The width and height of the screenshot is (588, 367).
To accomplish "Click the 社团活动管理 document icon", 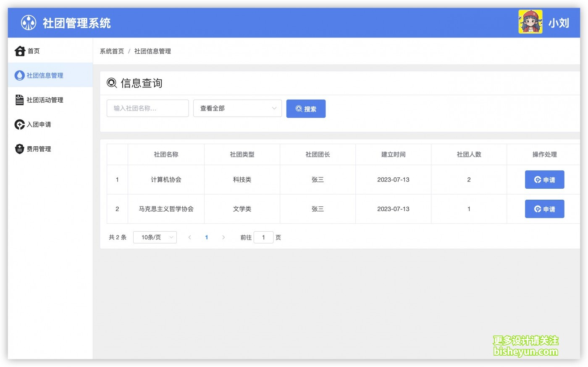I will coord(19,100).
